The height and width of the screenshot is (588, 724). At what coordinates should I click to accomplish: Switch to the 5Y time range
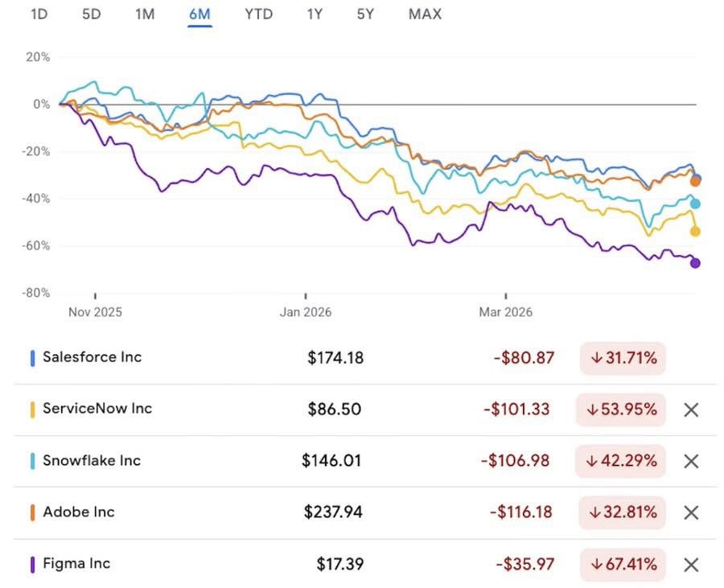[x=365, y=14]
